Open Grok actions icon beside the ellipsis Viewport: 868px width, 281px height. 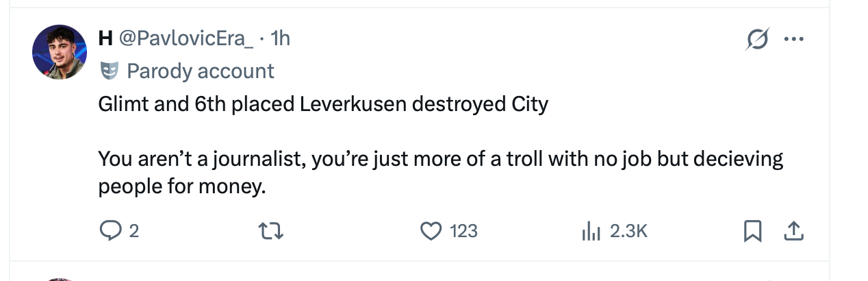757,39
